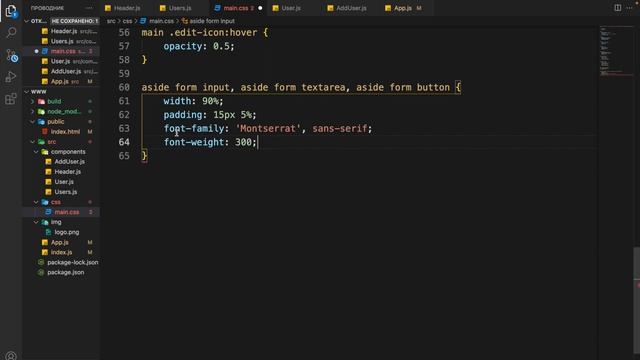Open the Search view icon

pyautogui.click(x=11, y=32)
